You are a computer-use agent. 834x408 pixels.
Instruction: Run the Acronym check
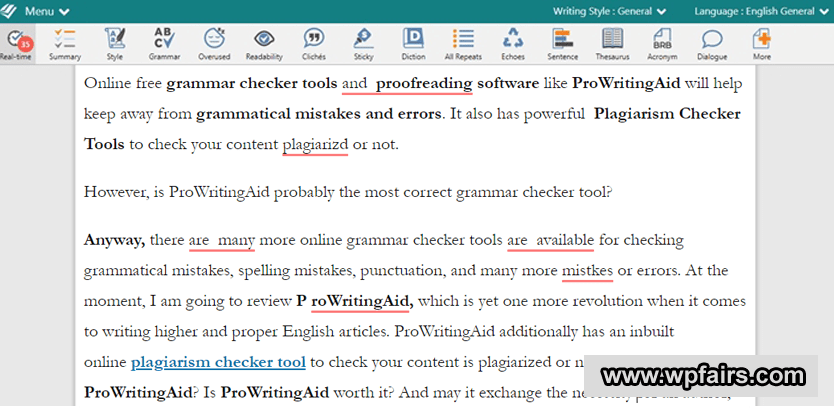pyautogui.click(x=662, y=44)
